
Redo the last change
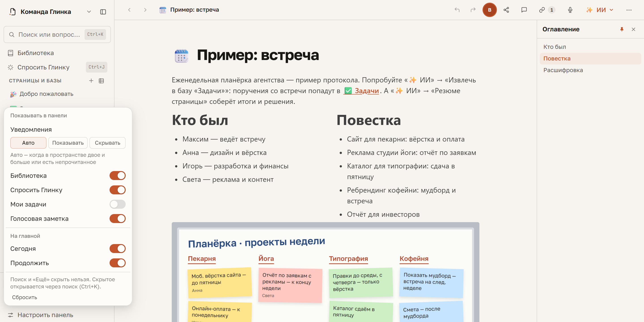click(473, 10)
